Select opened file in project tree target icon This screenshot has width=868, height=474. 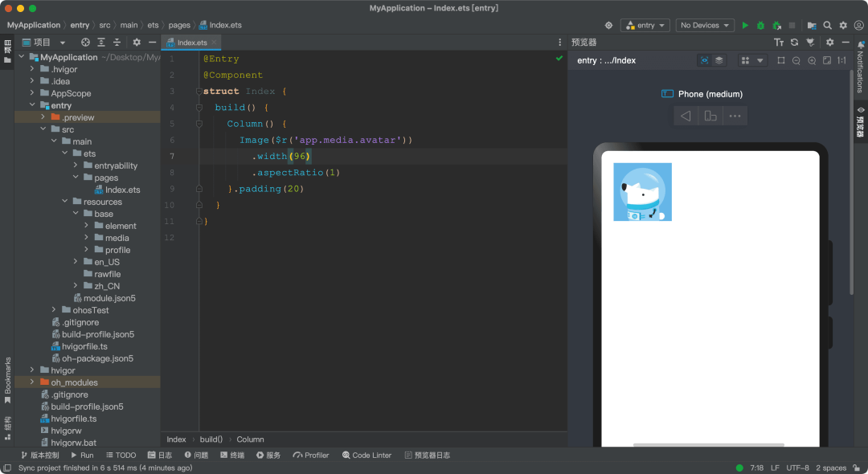85,42
